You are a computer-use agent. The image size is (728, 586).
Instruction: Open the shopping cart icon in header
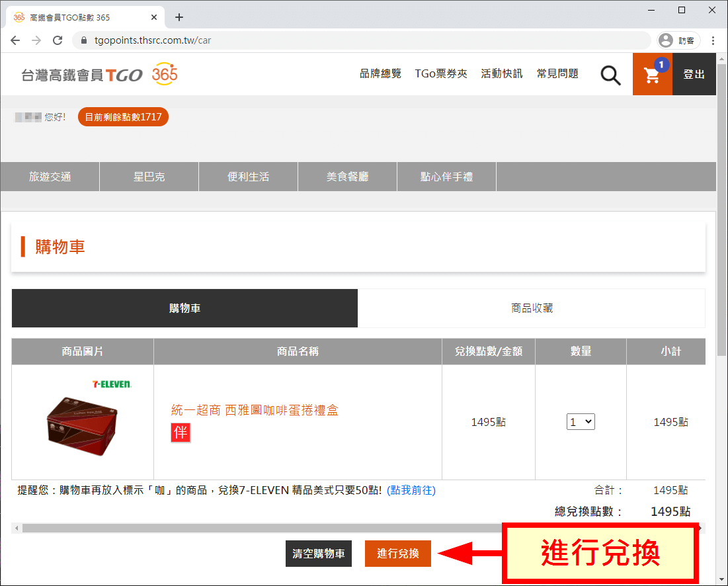click(x=653, y=74)
